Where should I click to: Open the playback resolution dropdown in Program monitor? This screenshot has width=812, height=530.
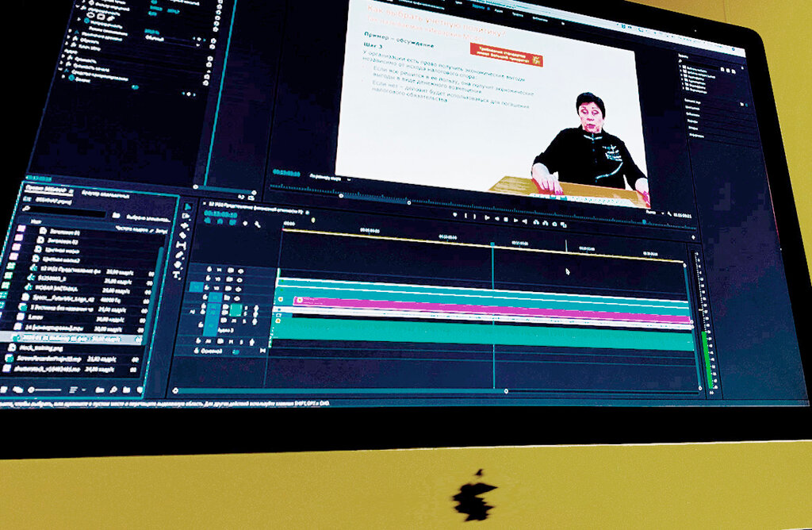point(655,213)
